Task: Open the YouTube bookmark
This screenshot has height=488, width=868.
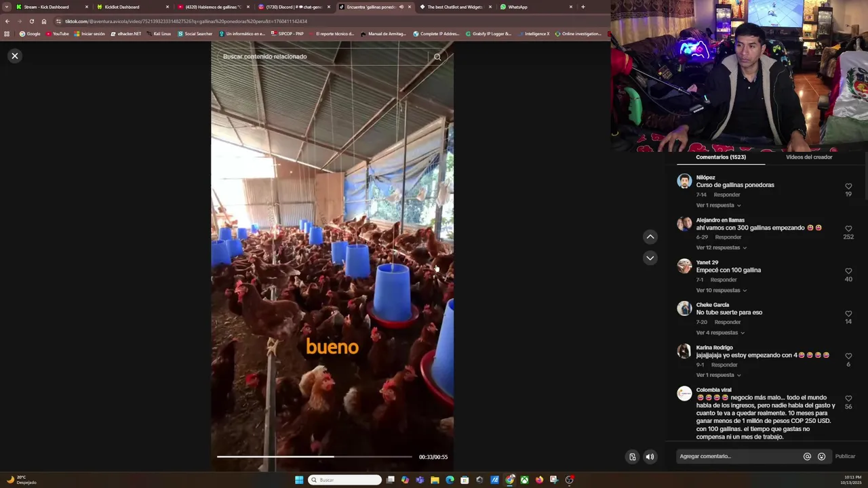Action: pyautogui.click(x=58, y=34)
